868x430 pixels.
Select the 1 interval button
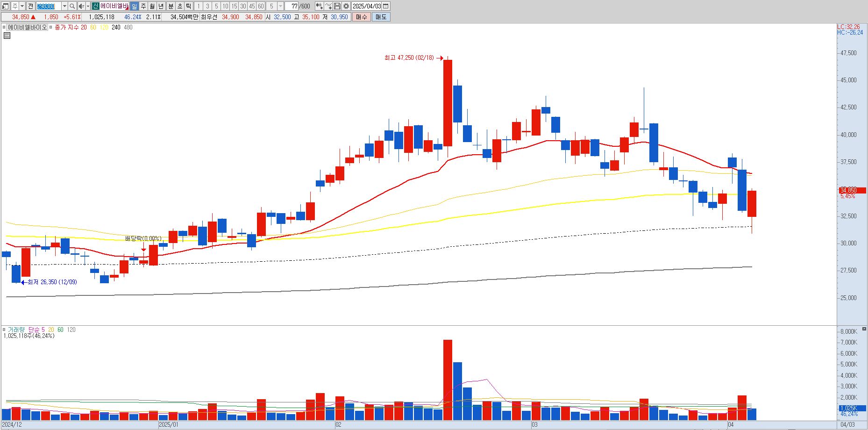(x=198, y=6)
